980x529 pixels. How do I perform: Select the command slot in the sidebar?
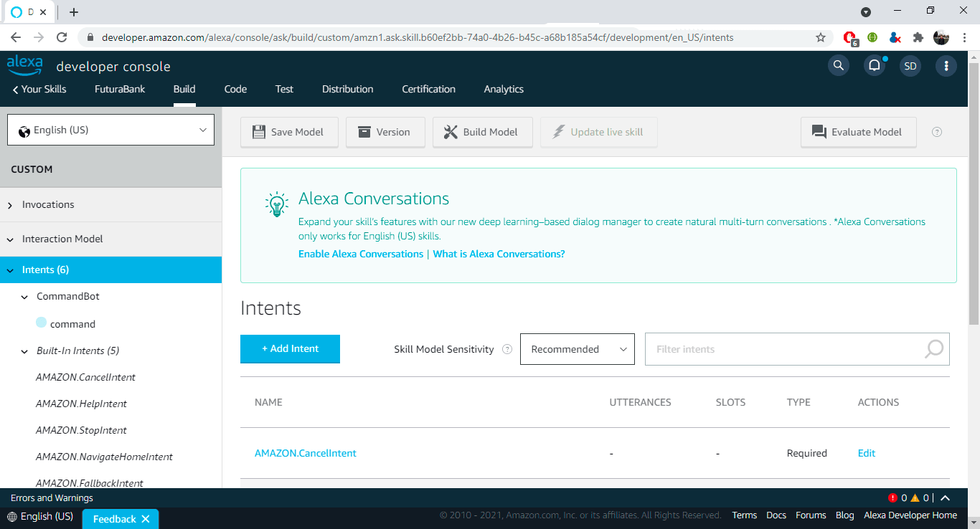click(72, 324)
